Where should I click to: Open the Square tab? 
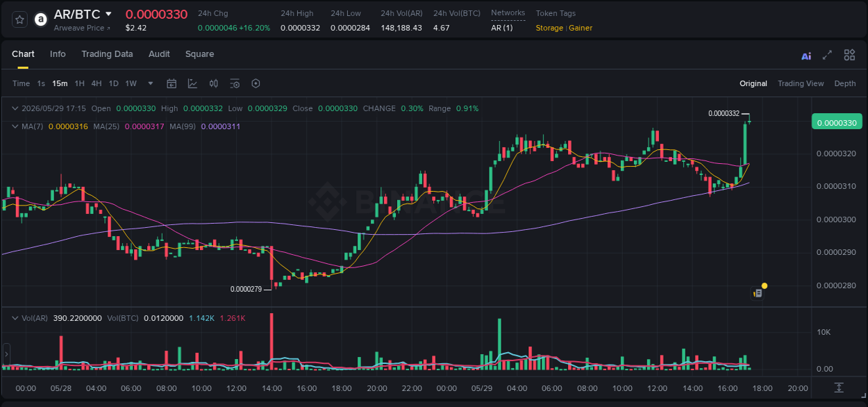click(x=199, y=54)
